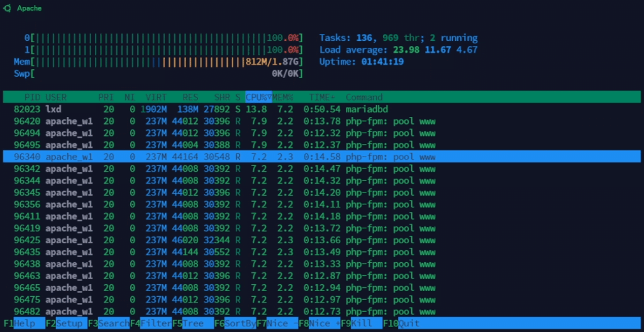This screenshot has width=644, height=332.
Task: Click the Mem usage meter bar
Action: 158,62
